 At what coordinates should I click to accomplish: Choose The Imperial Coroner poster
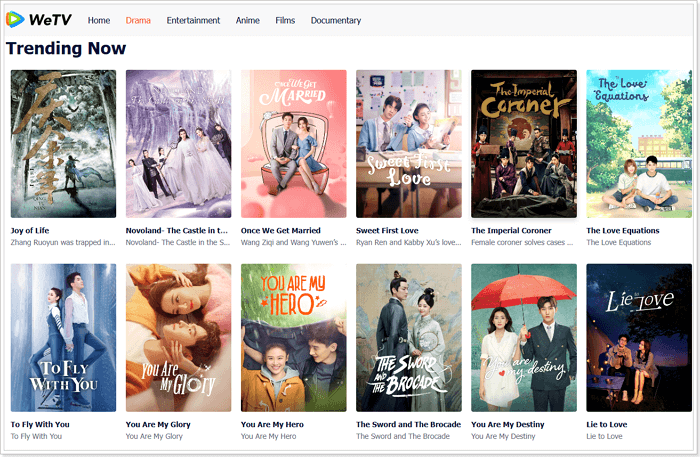pos(524,143)
